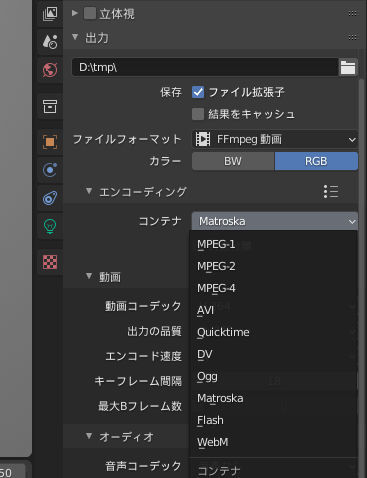Viewport: 367px width, 478px height.
Task: Choose Quicktime from container list
Action: 273,332
